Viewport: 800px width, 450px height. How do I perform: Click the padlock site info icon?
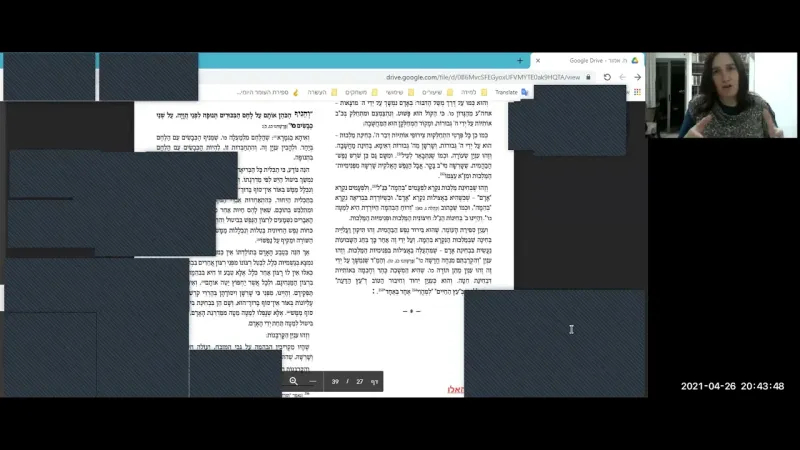(x=587, y=77)
